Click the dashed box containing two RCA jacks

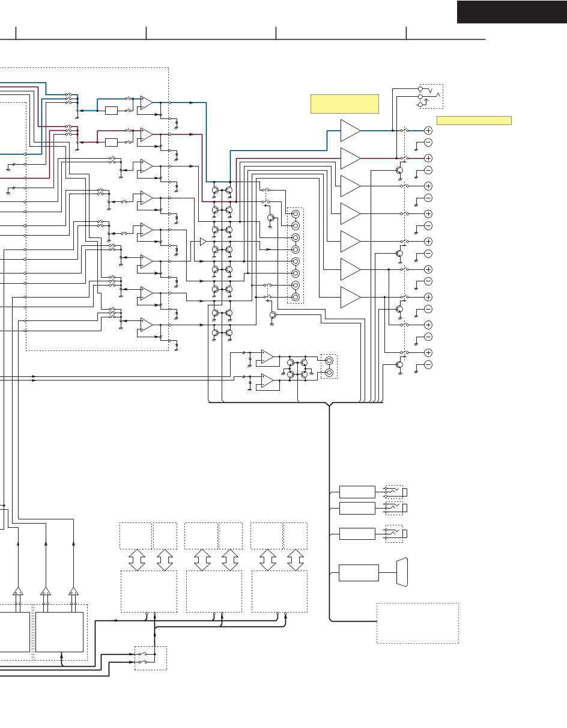pos(329,366)
